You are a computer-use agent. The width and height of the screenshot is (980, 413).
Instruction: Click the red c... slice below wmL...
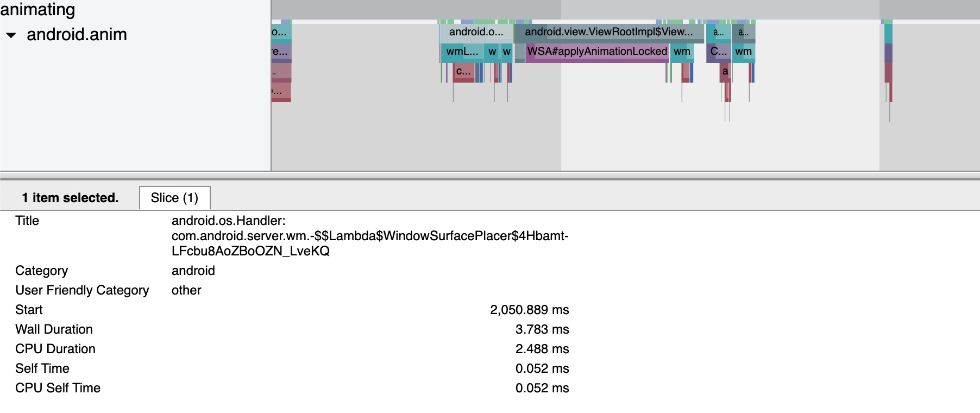tap(463, 72)
